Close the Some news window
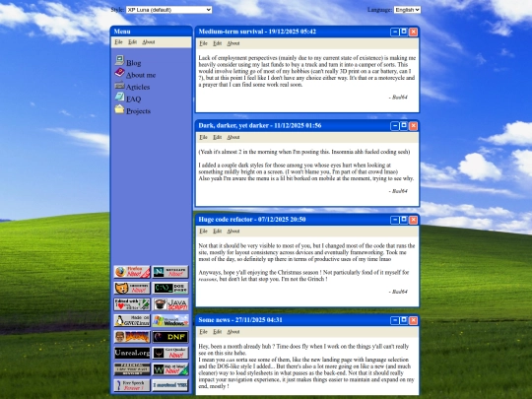This screenshot has height=399, width=532. [413, 320]
